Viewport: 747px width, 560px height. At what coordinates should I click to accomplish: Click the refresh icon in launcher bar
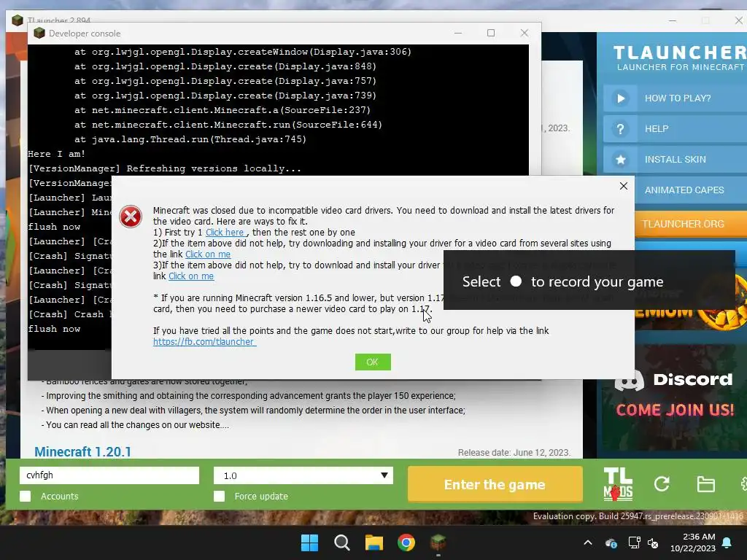coord(662,484)
